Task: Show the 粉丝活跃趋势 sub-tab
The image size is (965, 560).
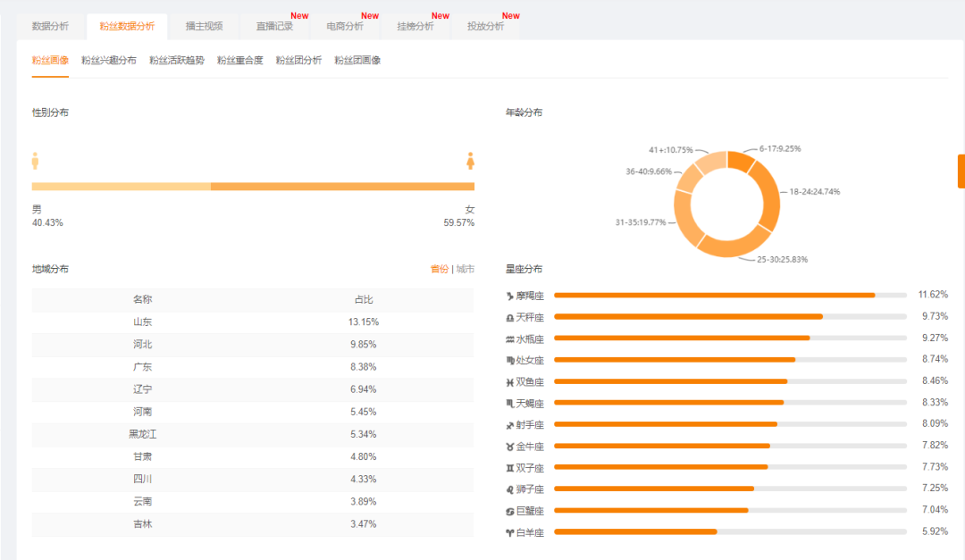Action: (177, 61)
